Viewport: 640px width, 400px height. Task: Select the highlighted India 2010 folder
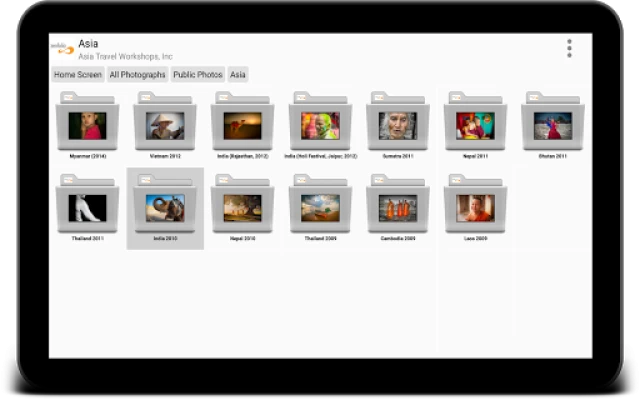(x=165, y=207)
